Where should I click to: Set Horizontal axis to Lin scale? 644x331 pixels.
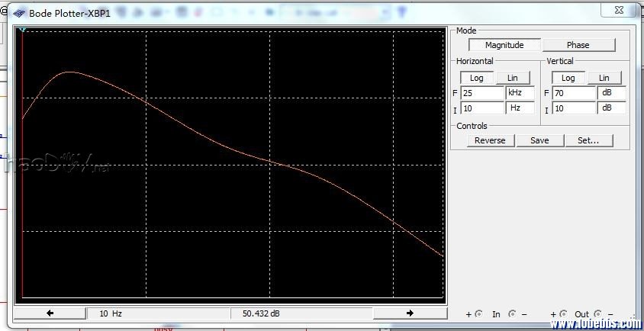pos(513,78)
